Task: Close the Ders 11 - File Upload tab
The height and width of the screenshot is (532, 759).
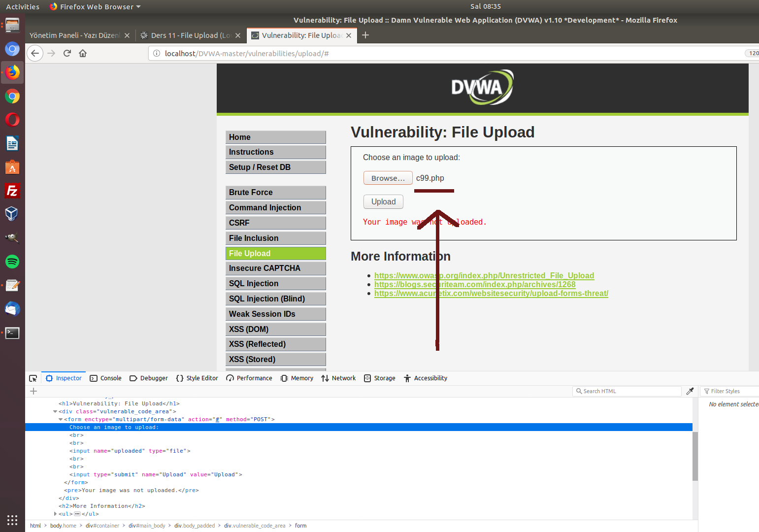Action: coord(238,35)
